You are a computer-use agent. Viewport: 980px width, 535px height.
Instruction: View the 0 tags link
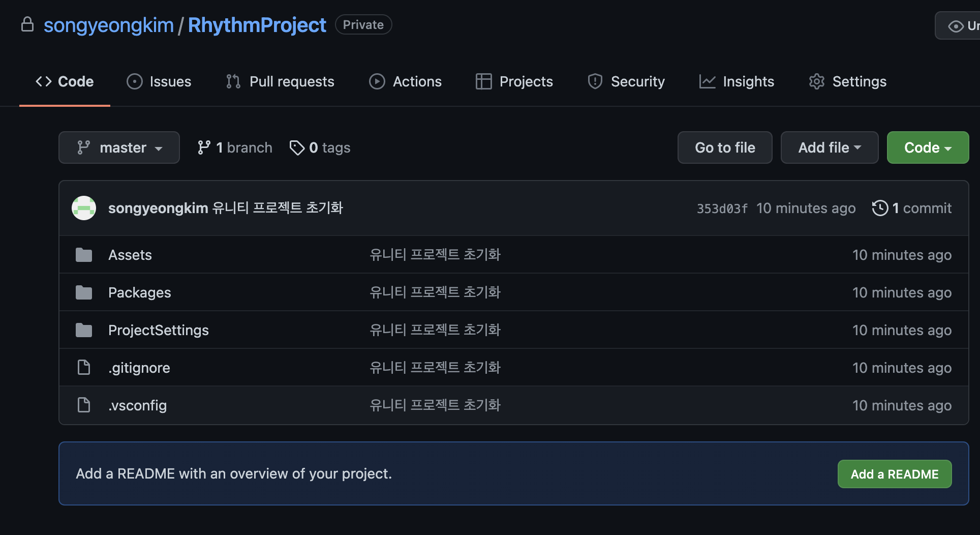[320, 147]
